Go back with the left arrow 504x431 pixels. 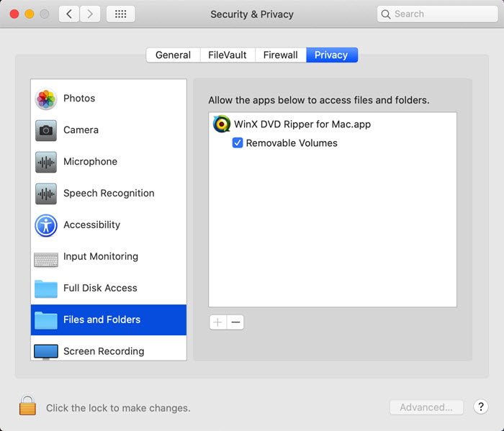pos(69,14)
